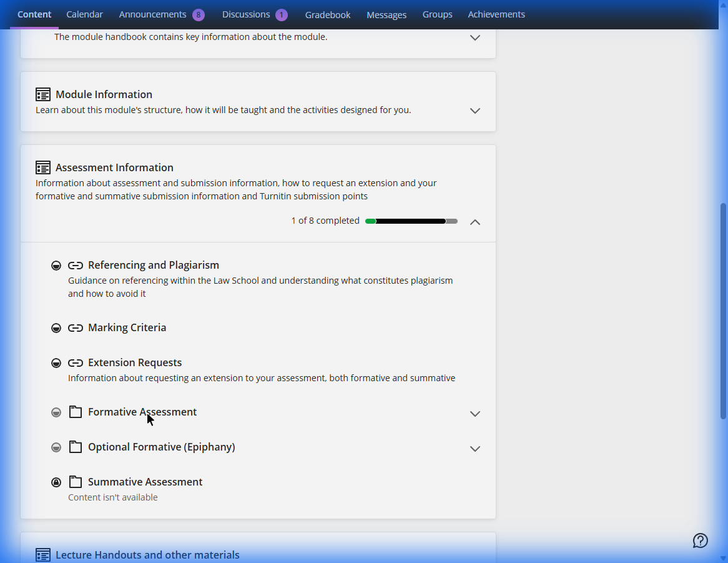The width and height of the screenshot is (728, 563).
Task: Click the document icon beside Module Information
Action: pyautogui.click(x=42, y=94)
